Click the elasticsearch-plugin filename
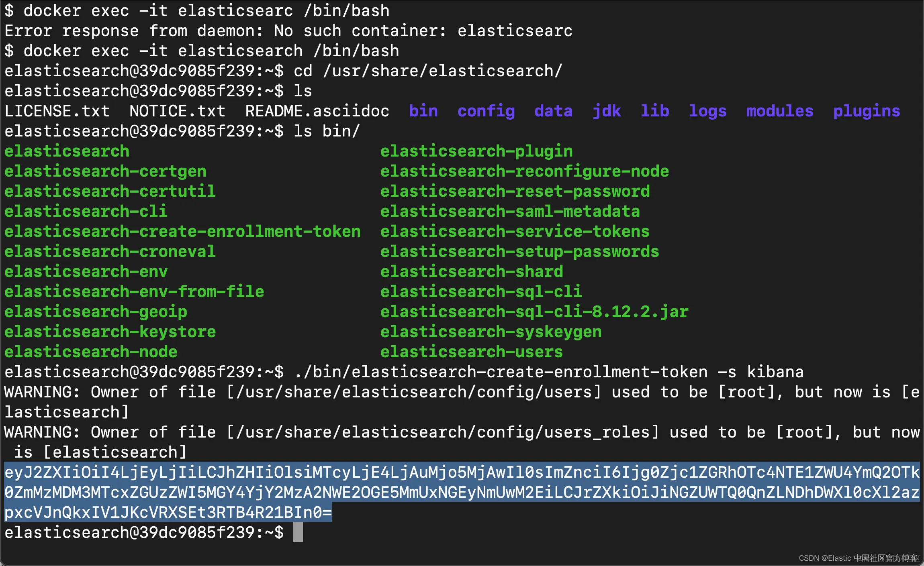 click(x=476, y=151)
